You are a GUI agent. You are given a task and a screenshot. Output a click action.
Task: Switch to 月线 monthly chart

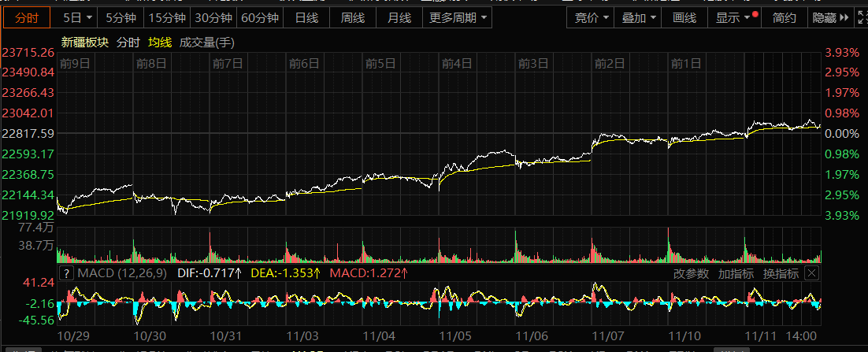click(399, 17)
